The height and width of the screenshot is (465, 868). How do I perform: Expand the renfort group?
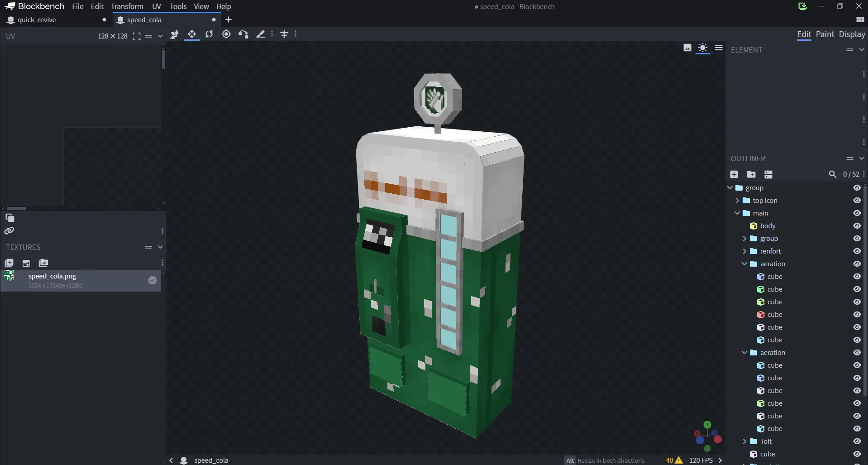click(x=744, y=251)
